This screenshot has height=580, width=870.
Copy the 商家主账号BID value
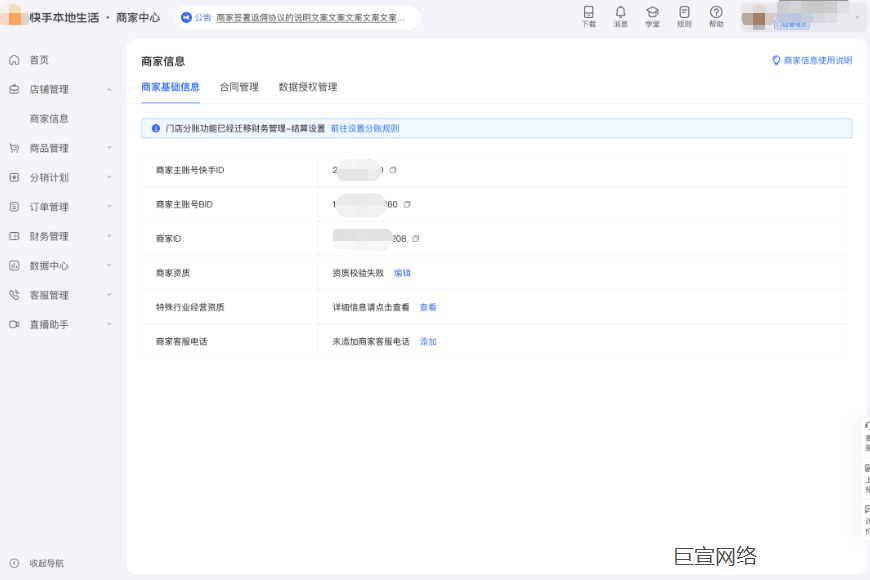click(407, 204)
